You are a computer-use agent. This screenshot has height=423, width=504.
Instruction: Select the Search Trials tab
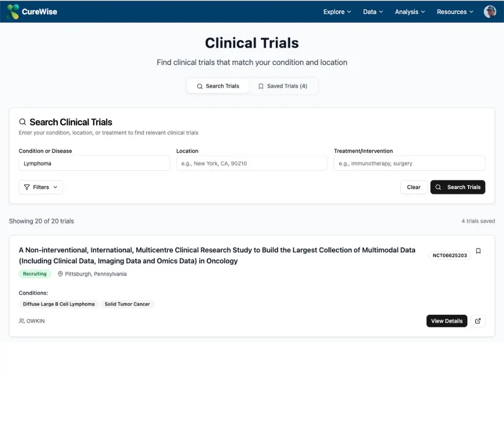[218, 86]
